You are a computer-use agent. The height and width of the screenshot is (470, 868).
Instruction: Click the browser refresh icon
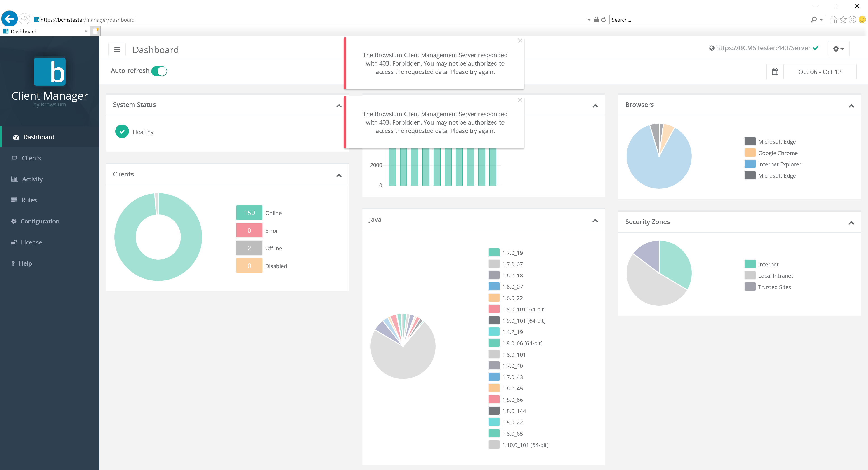pos(604,19)
